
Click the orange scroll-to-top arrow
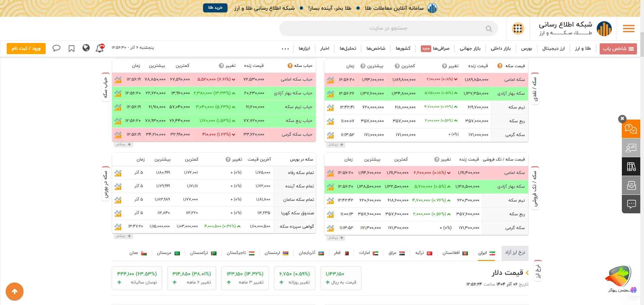coord(14,291)
